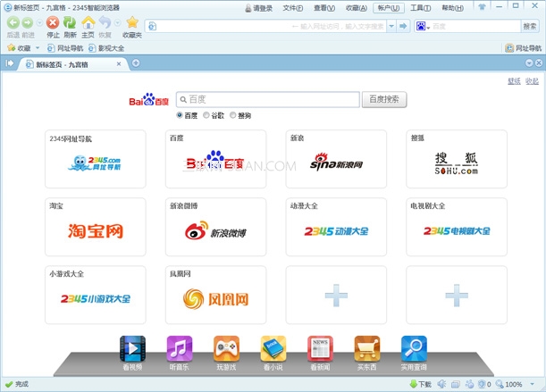Click the 收起 collapse link

(532, 81)
